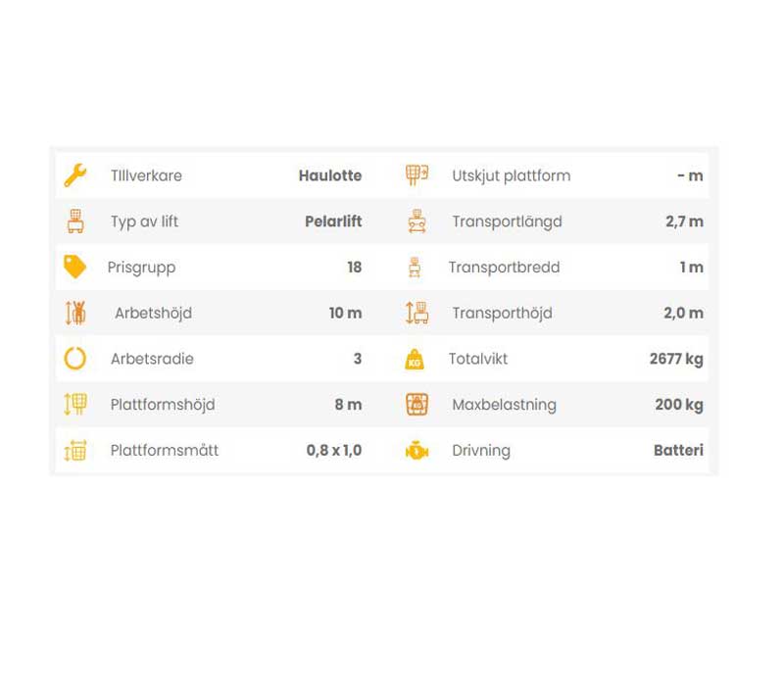Click the KG weight icon beside Totalvikt
The width and height of the screenshot is (784, 686).
click(x=415, y=360)
